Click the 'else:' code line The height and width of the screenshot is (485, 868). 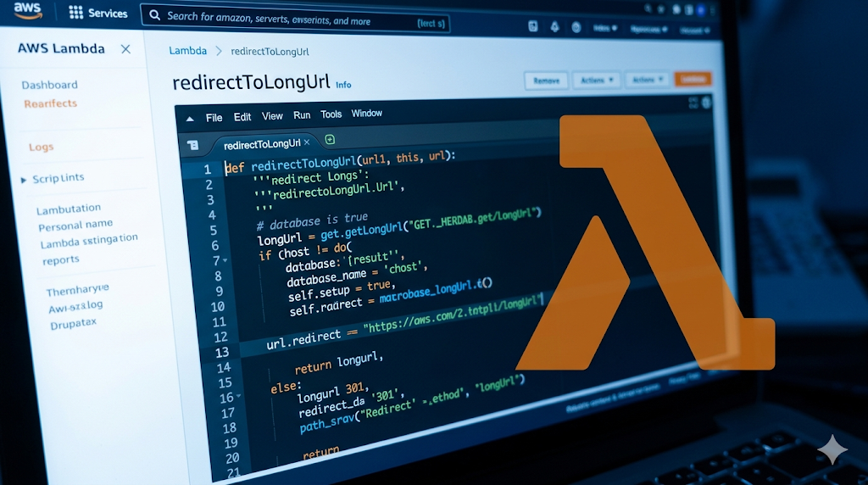click(286, 386)
